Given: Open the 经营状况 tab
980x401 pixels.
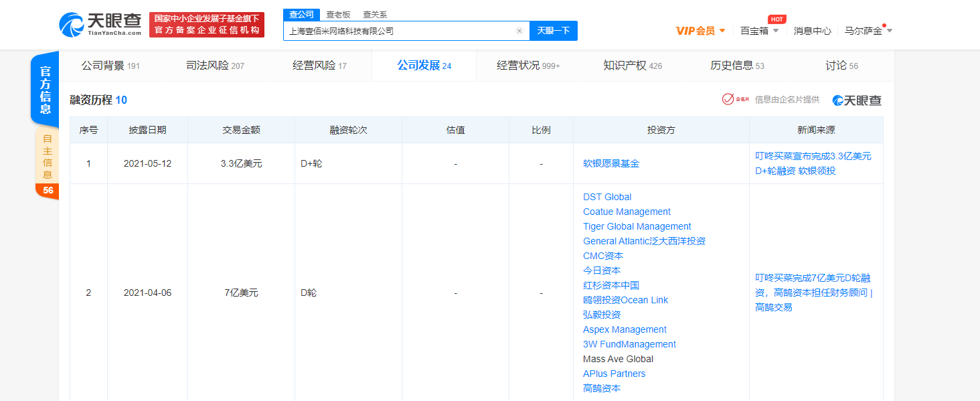Looking at the screenshot, I should coord(528,66).
